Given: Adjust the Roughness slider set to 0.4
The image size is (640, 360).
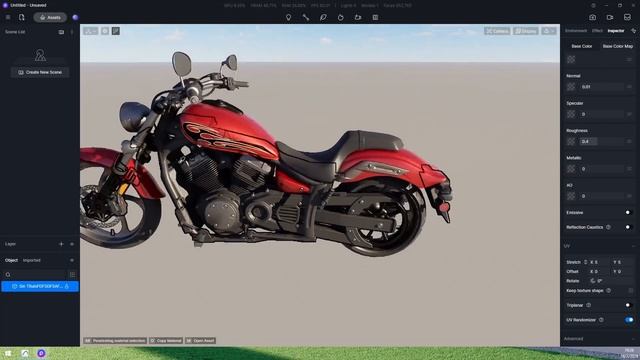Looking at the screenshot, I should tap(601, 142).
